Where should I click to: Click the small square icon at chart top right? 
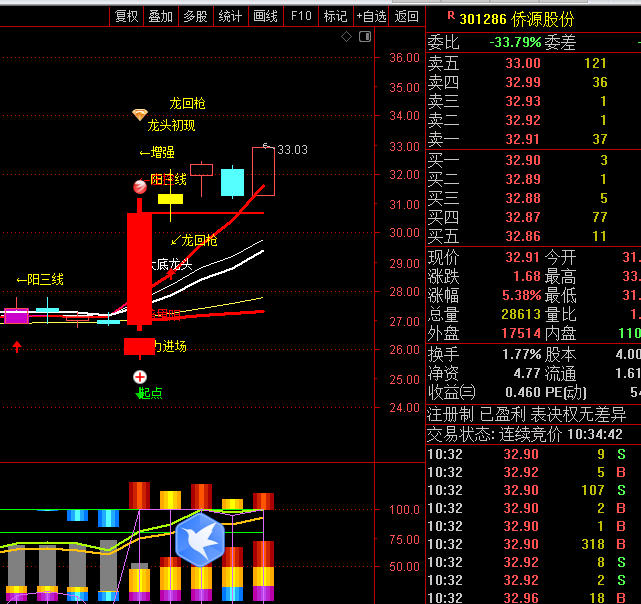pyautogui.click(x=364, y=37)
